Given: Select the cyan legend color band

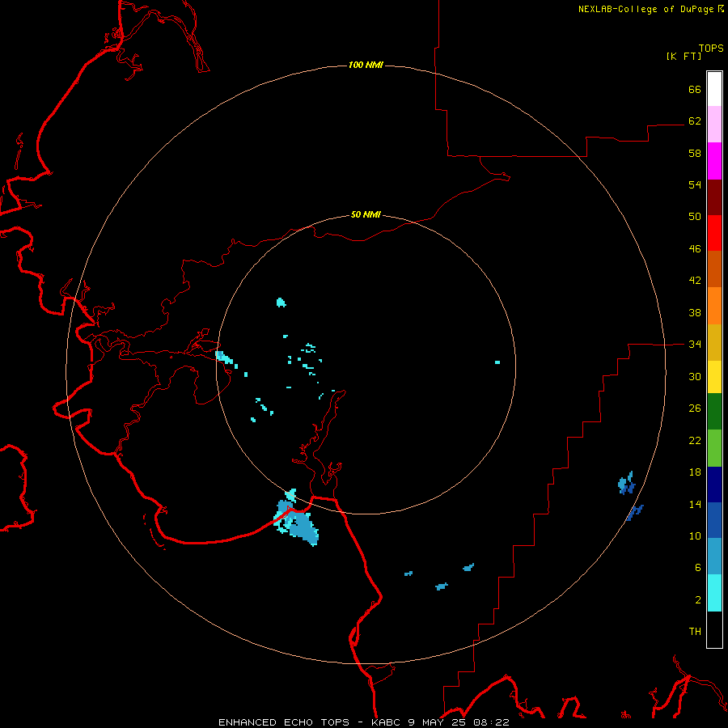Looking at the screenshot, I should (x=714, y=593).
